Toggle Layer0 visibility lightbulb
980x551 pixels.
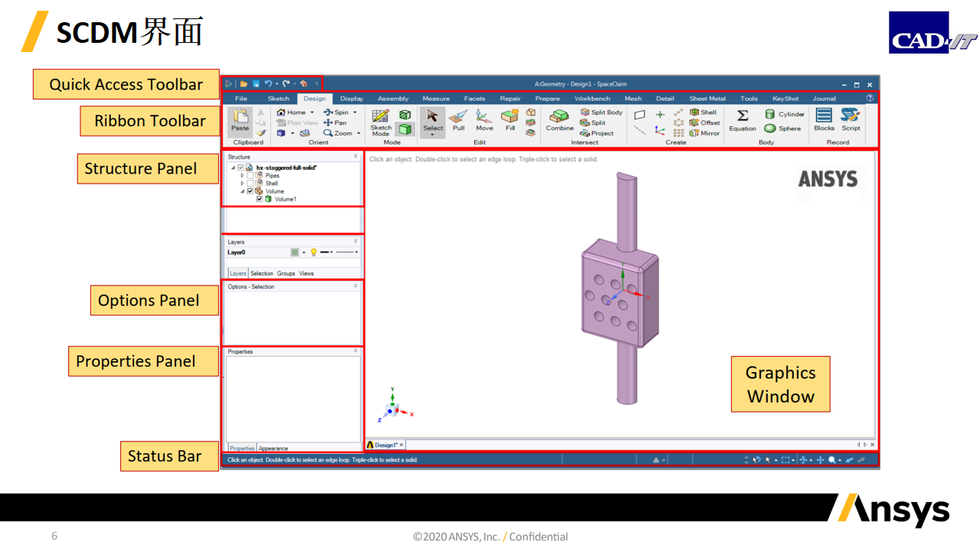(313, 252)
